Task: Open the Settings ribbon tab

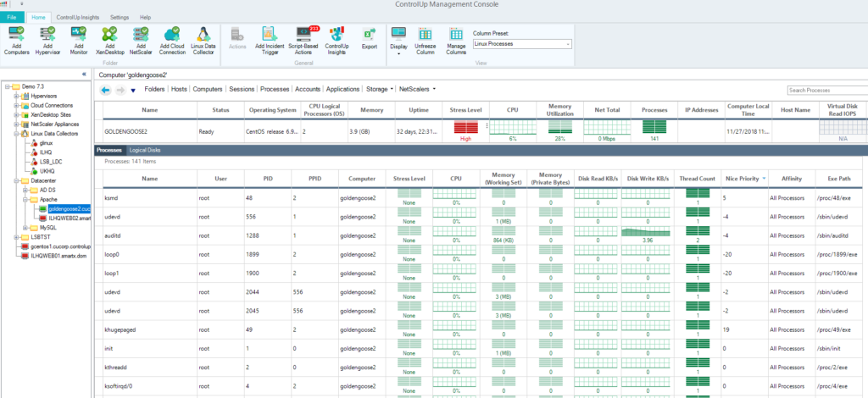Action: coord(119,17)
